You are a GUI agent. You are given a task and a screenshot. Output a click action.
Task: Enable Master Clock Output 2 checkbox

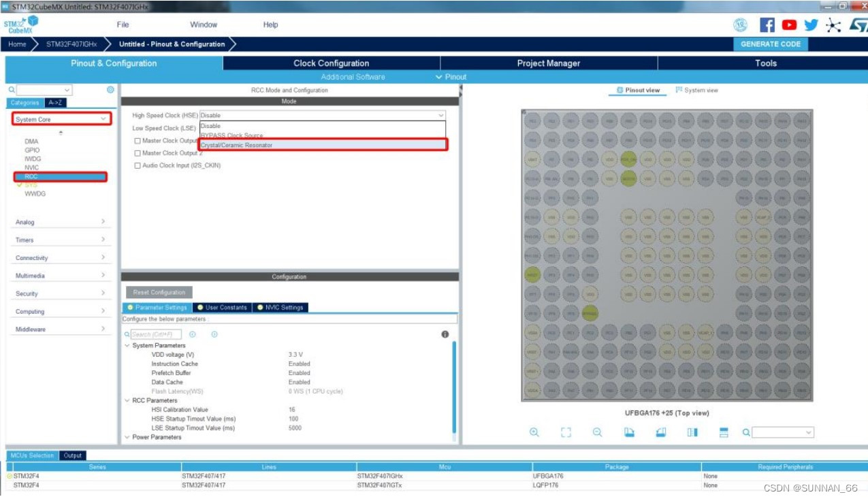tap(138, 153)
